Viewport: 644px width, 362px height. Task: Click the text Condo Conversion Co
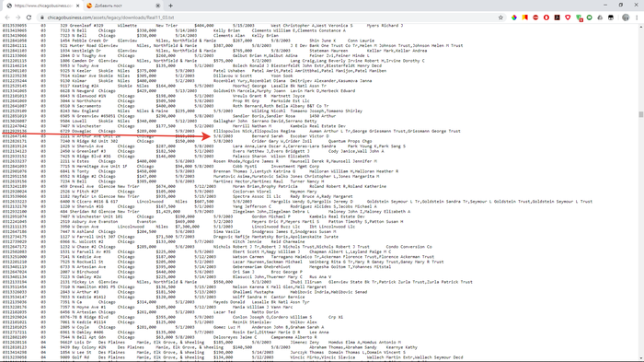pos(408,247)
